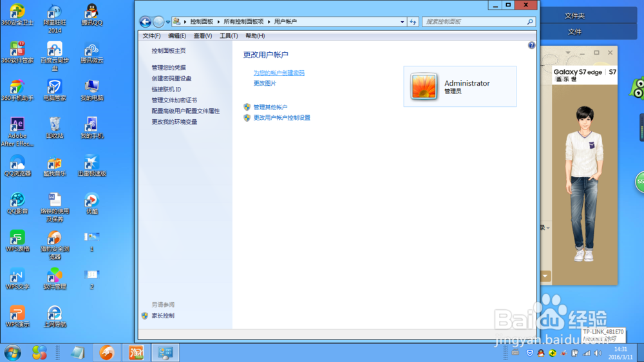Screen dimensions: 644x362
Task: Open the 360安全卫士 desktop icon
Action: tap(17, 15)
